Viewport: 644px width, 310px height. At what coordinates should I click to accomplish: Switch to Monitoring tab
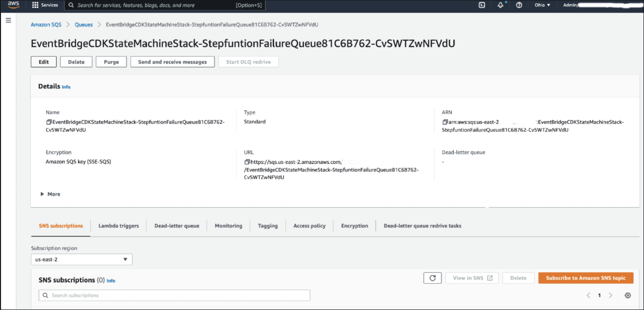point(228,226)
